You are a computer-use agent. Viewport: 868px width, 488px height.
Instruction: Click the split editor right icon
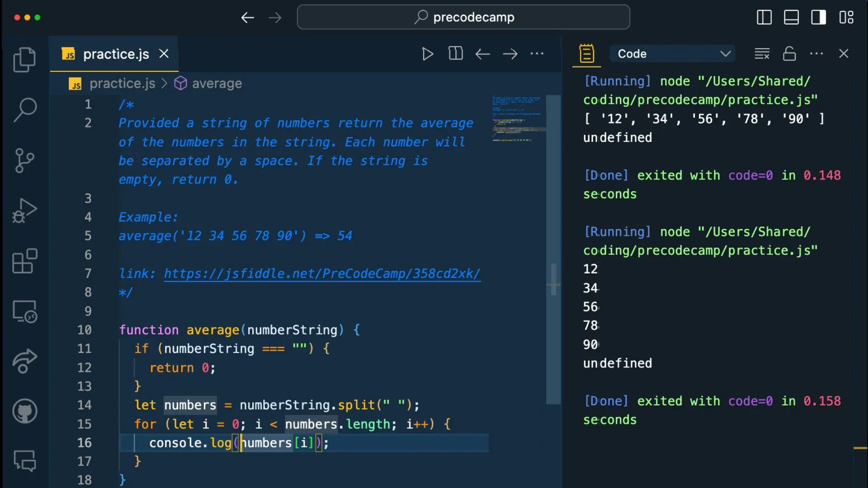click(x=455, y=54)
